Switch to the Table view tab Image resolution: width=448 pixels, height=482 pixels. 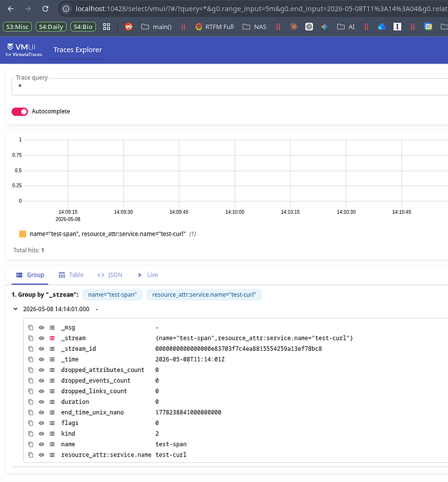coord(71,275)
